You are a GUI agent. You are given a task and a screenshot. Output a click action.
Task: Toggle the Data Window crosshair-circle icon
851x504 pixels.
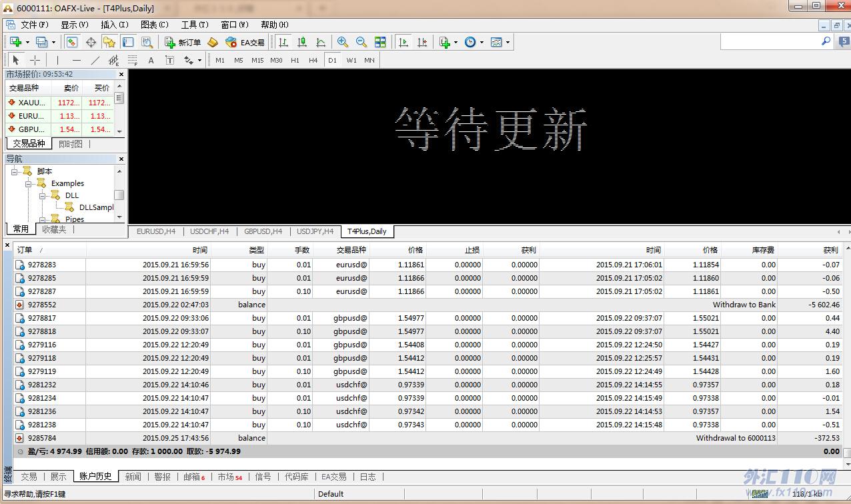click(x=91, y=42)
